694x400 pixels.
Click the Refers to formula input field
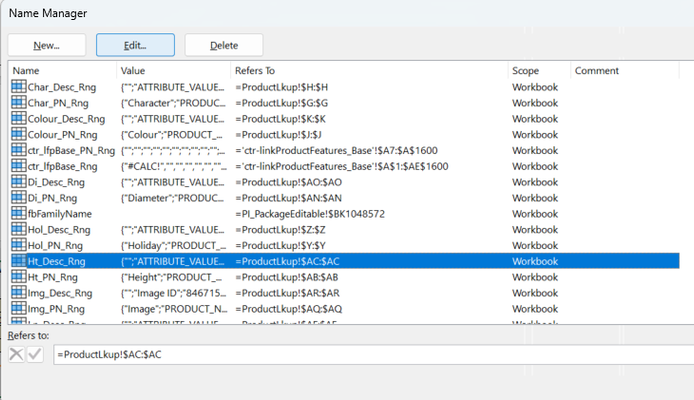tap(374, 355)
